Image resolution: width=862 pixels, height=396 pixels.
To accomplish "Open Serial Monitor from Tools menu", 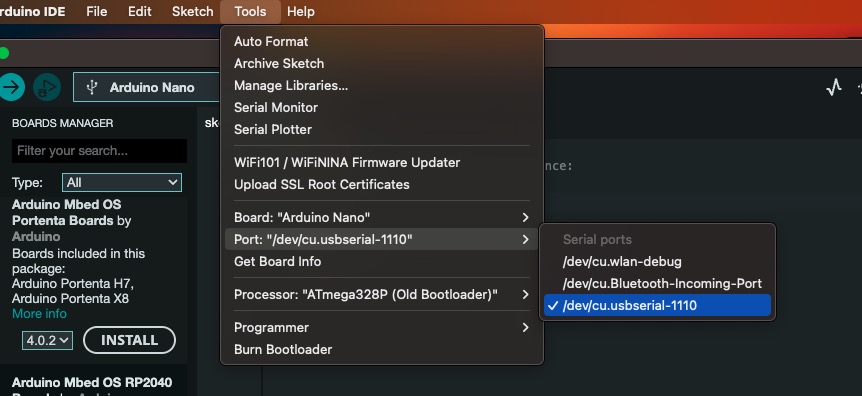I will (x=382, y=107).
